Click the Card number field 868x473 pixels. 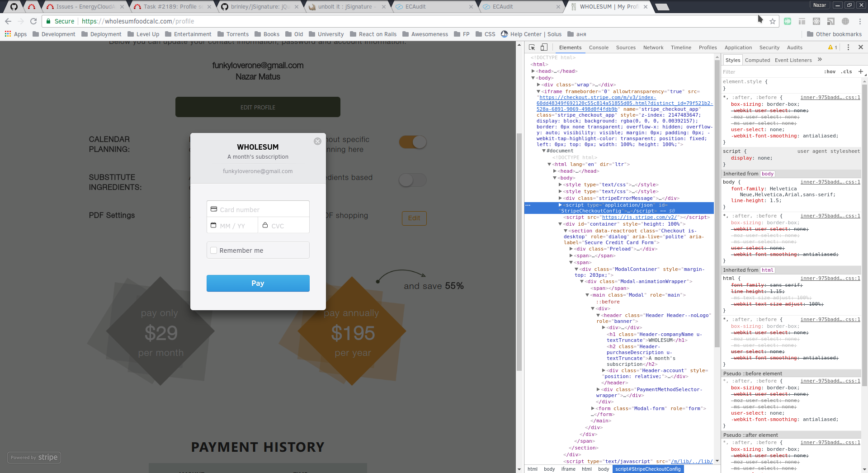pos(258,209)
